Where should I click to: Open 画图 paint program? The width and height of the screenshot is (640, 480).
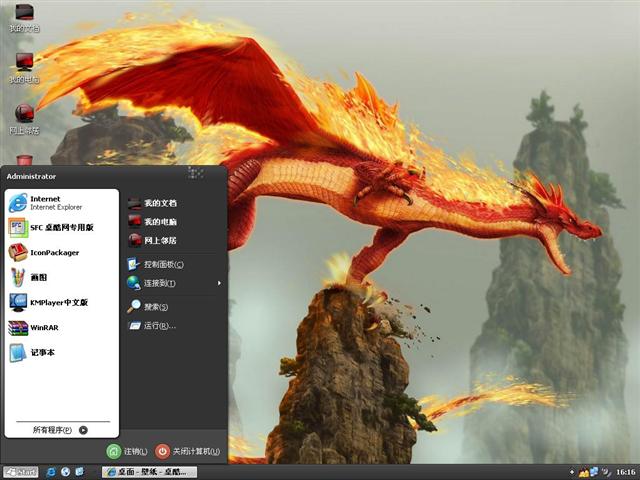(62, 278)
